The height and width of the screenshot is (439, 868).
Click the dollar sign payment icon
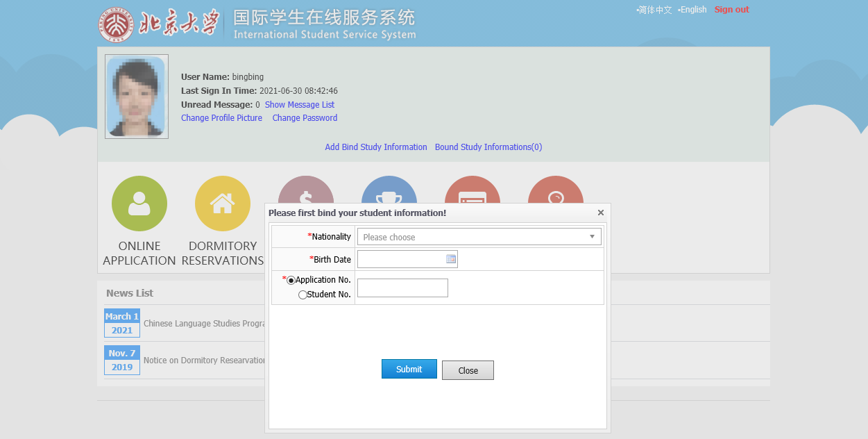click(306, 190)
